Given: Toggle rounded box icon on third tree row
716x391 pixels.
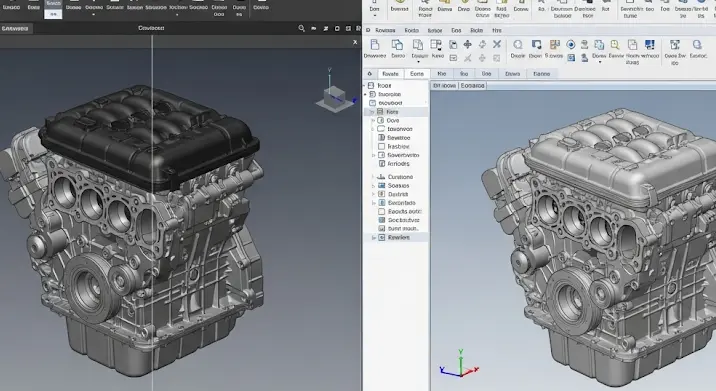Looking at the screenshot, I should [x=373, y=103].
